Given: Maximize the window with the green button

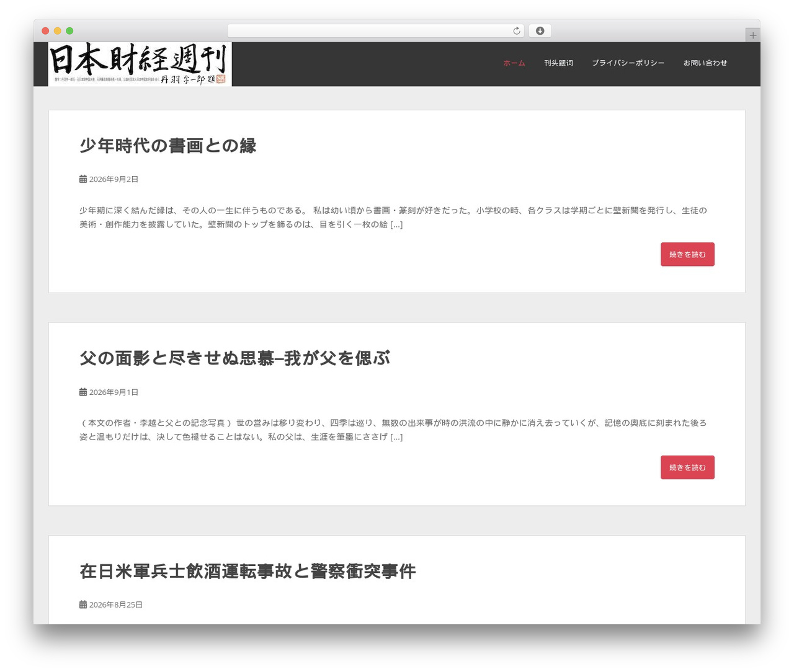Looking at the screenshot, I should point(69,31).
